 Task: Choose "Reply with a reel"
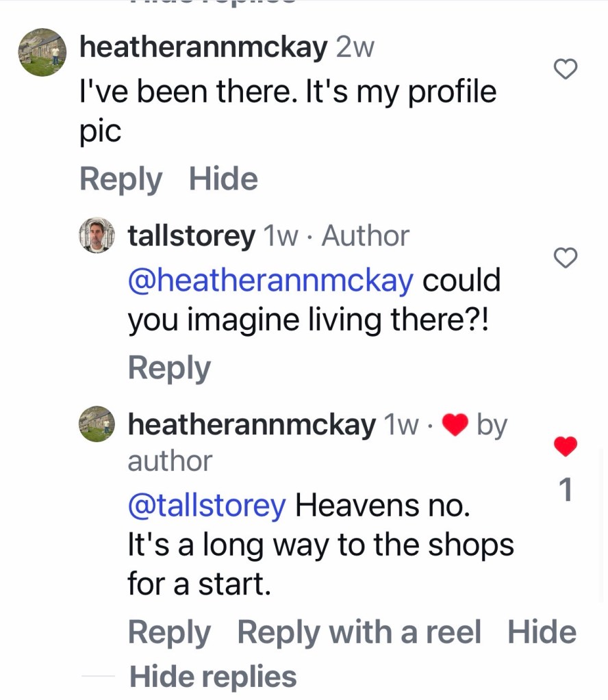point(359,632)
